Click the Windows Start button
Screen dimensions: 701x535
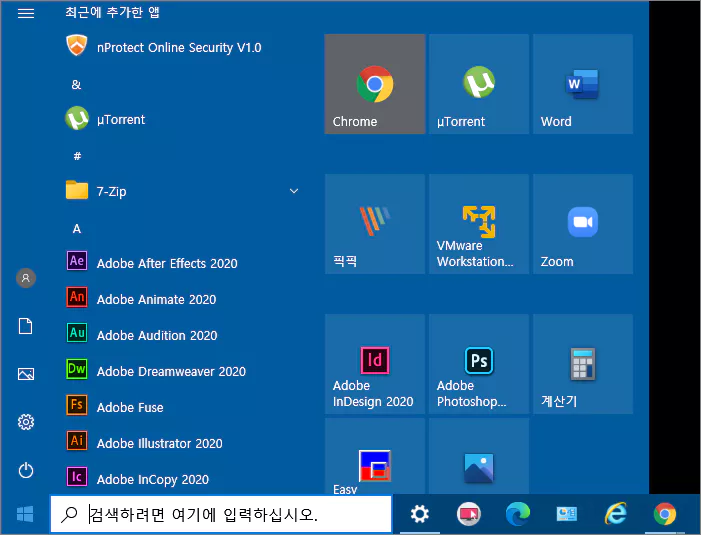pos(25,514)
